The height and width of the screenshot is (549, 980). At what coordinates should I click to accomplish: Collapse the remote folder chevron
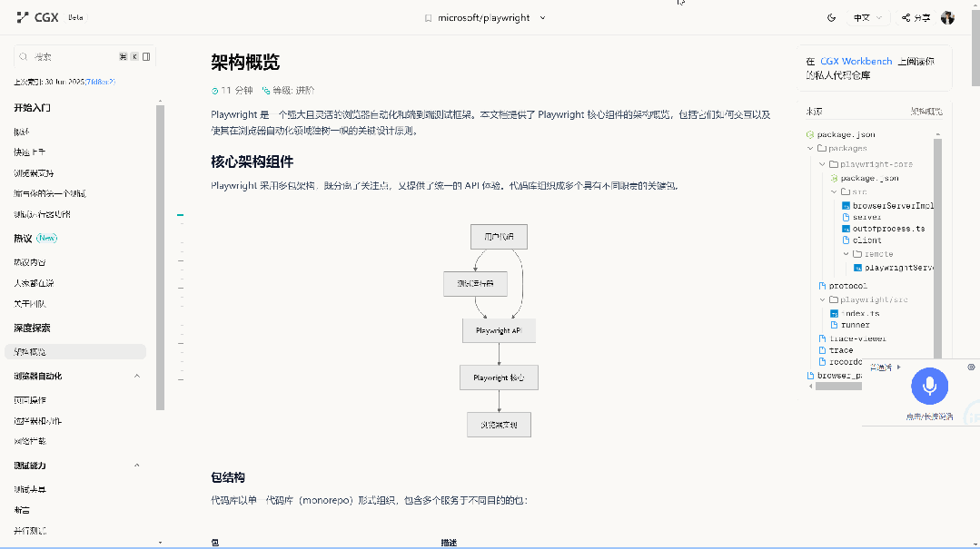tap(846, 254)
